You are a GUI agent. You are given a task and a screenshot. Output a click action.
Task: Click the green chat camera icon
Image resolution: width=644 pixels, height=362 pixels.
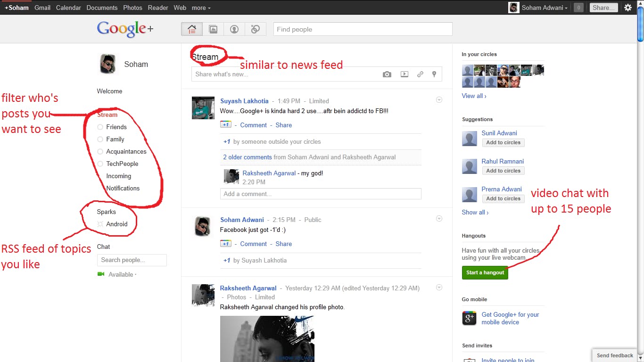coord(101,274)
